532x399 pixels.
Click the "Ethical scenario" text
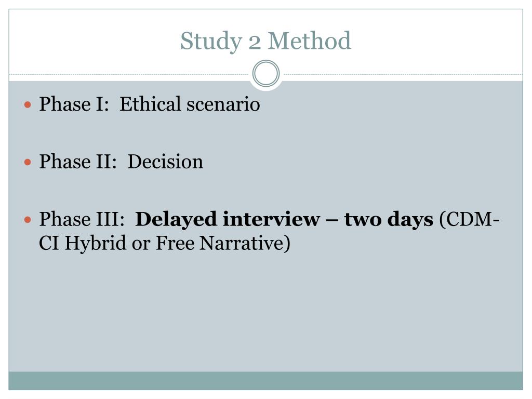point(190,104)
